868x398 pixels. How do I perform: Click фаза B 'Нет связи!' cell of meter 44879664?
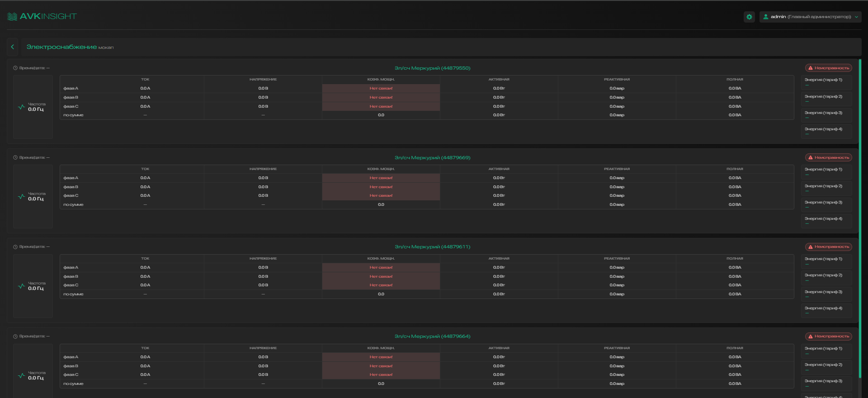381,366
